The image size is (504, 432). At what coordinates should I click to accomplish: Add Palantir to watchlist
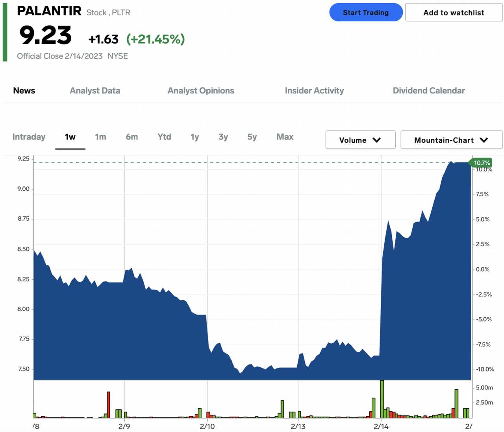click(x=454, y=12)
